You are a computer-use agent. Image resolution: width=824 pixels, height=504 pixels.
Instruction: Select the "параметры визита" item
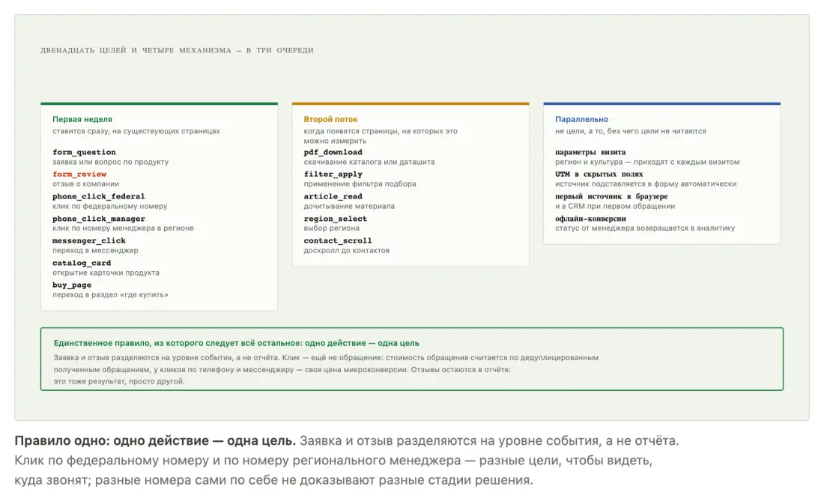tap(590, 153)
